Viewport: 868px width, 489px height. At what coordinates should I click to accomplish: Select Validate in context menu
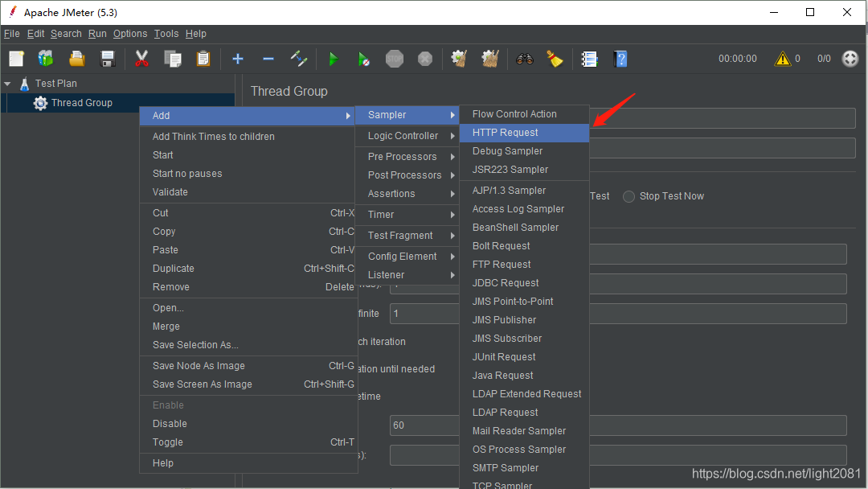click(248, 192)
